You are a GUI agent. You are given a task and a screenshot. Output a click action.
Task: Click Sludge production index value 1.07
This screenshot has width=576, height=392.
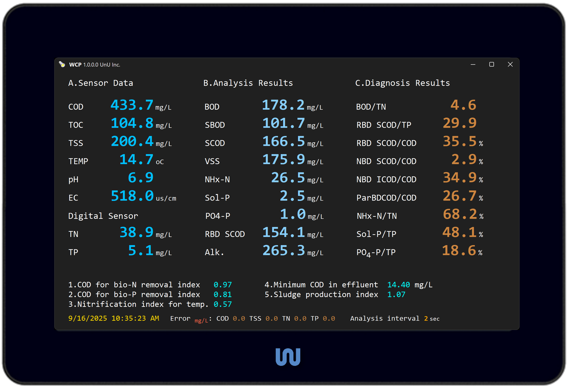[x=396, y=294]
